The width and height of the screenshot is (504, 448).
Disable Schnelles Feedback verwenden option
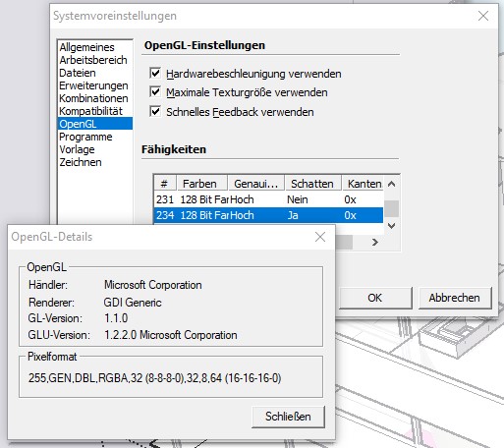(155, 111)
